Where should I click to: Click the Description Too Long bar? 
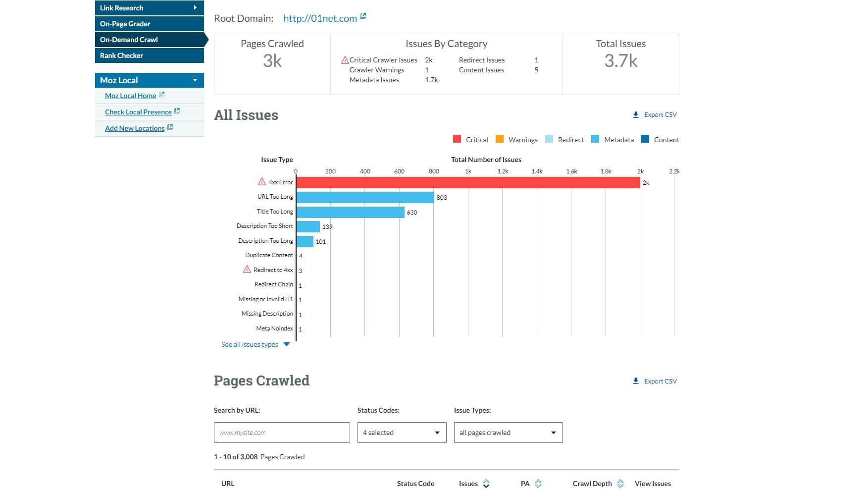(305, 241)
